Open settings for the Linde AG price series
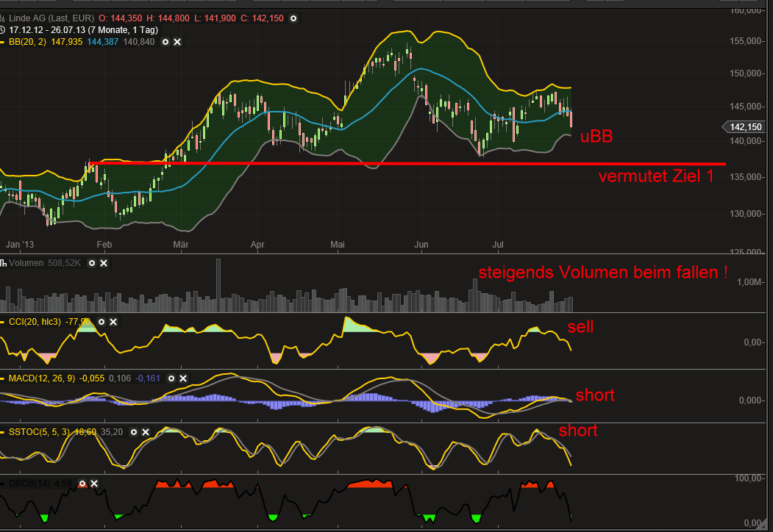The image size is (773, 532). click(x=293, y=18)
